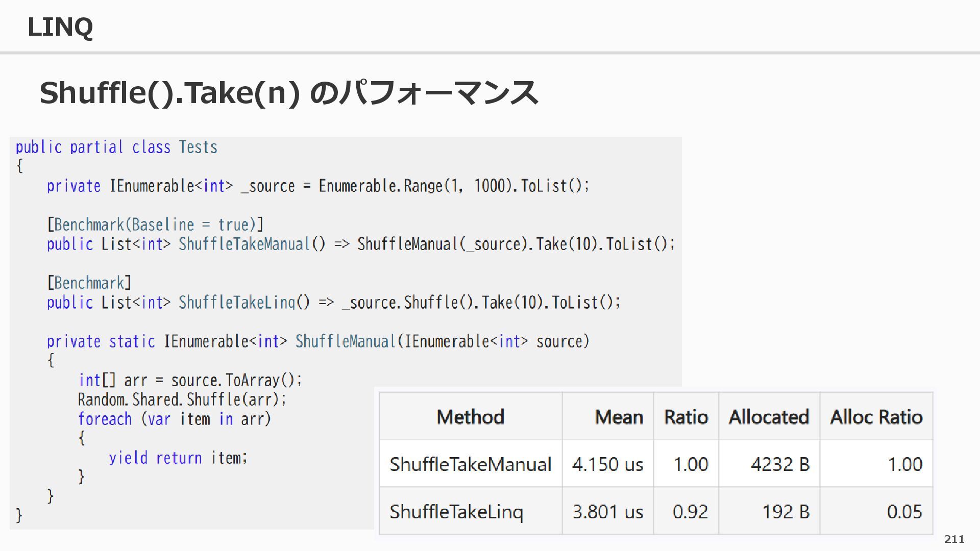Click the page number 211

954,539
